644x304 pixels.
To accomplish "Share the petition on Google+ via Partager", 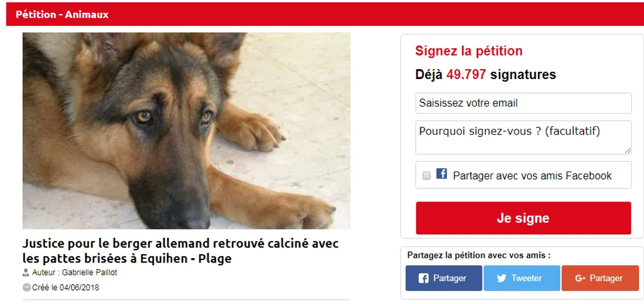I will tap(600, 278).
